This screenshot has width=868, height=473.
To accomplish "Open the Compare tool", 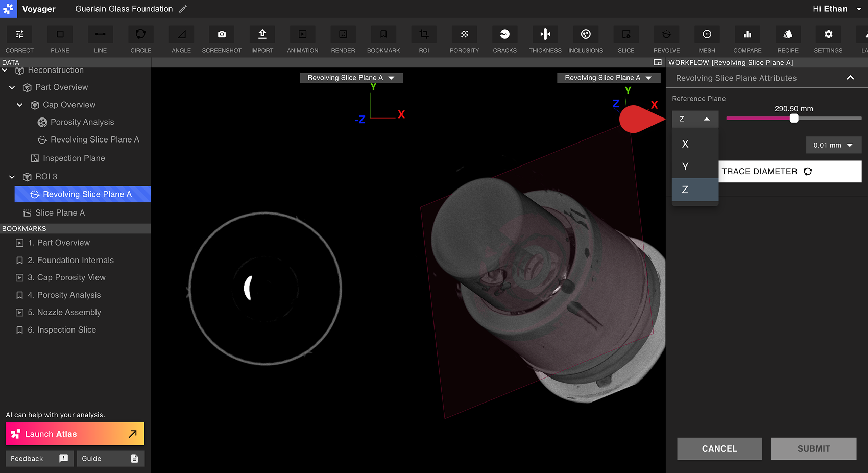I will click(747, 40).
